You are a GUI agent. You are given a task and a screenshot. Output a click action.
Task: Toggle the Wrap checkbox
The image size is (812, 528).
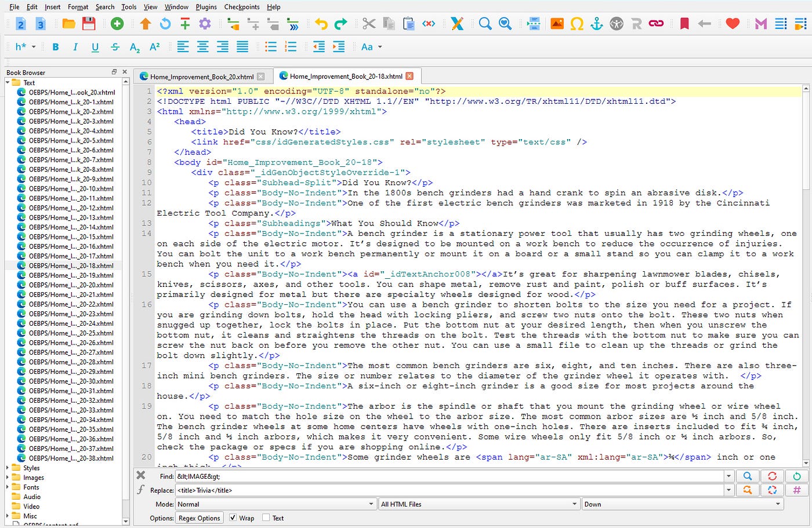pyautogui.click(x=233, y=518)
